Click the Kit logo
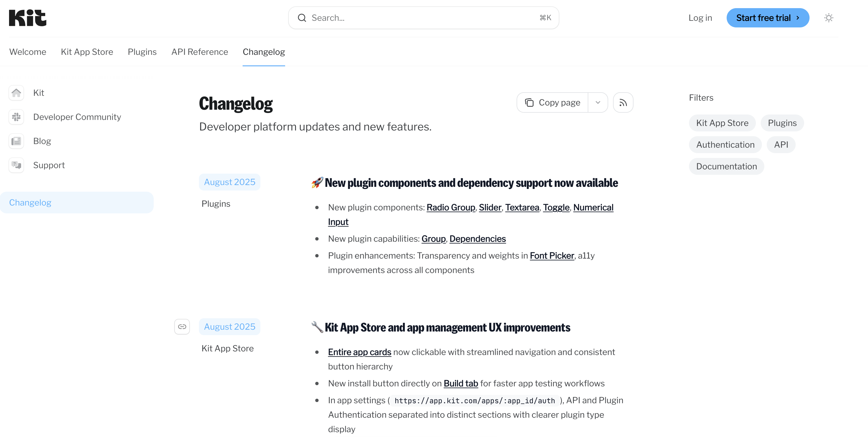 (28, 18)
